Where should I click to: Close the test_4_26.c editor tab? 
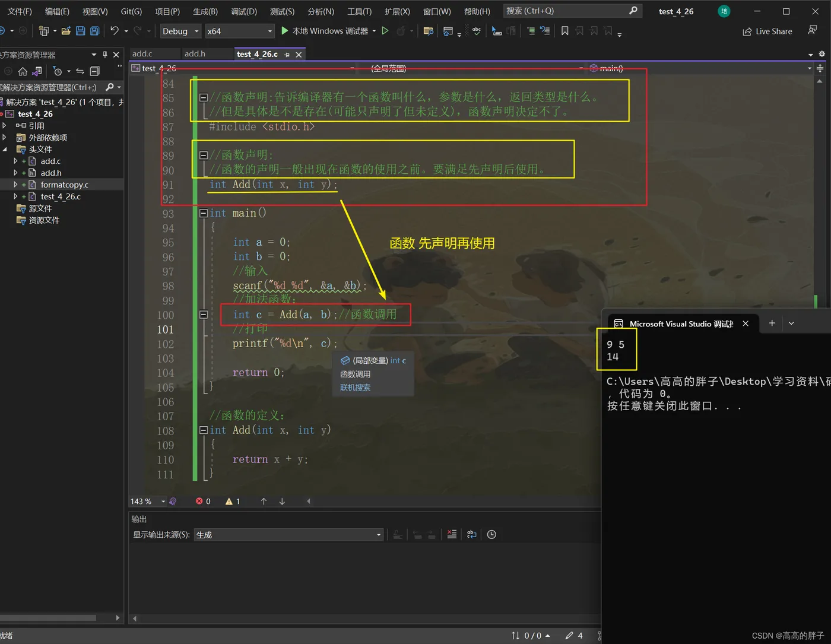299,55
